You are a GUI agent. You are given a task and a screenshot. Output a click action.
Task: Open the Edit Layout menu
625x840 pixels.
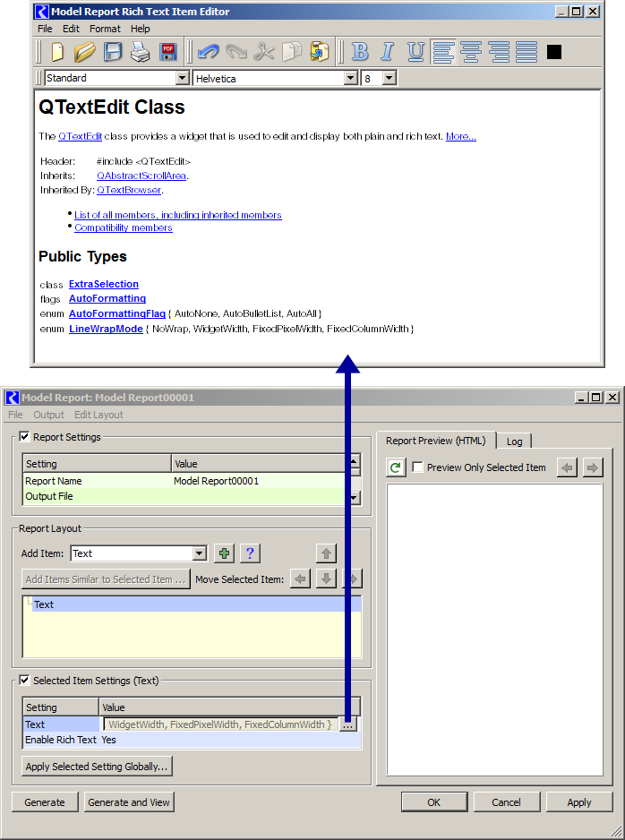[98, 415]
